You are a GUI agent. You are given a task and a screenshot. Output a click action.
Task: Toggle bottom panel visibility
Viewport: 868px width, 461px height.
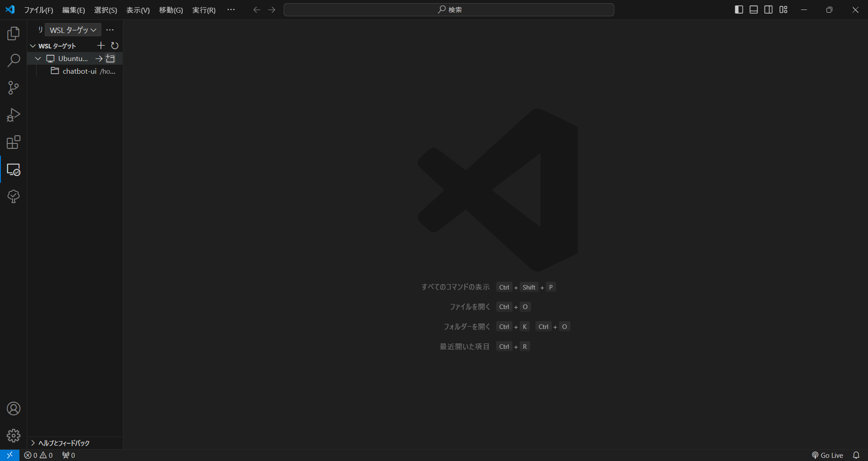(754, 10)
